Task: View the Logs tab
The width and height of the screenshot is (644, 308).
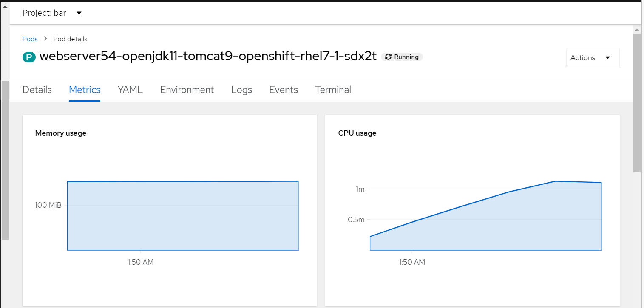Action: [241, 90]
